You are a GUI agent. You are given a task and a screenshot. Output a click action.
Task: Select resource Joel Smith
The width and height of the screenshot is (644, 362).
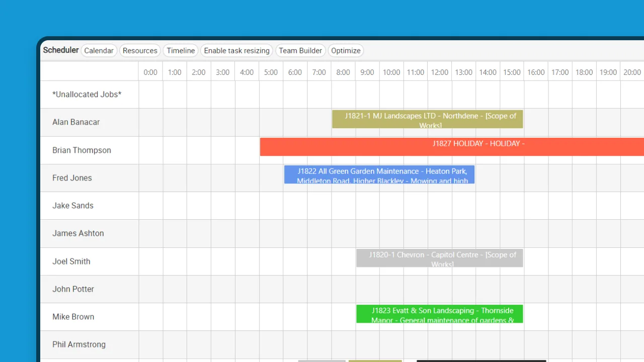tap(71, 261)
